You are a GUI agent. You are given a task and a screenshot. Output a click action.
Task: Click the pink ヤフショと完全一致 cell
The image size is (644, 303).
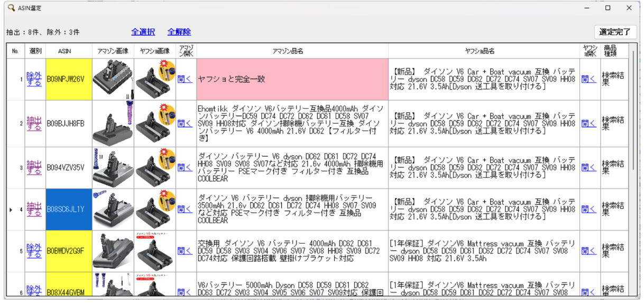click(292, 79)
